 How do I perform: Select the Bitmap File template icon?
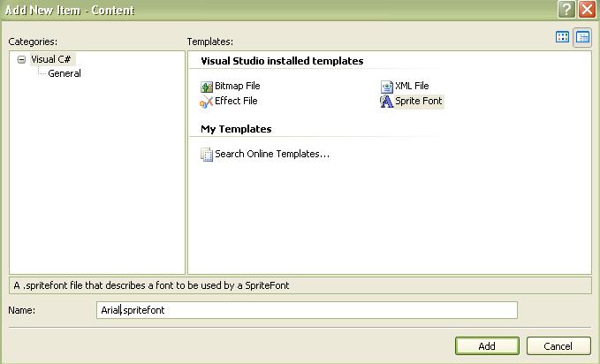point(207,87)
